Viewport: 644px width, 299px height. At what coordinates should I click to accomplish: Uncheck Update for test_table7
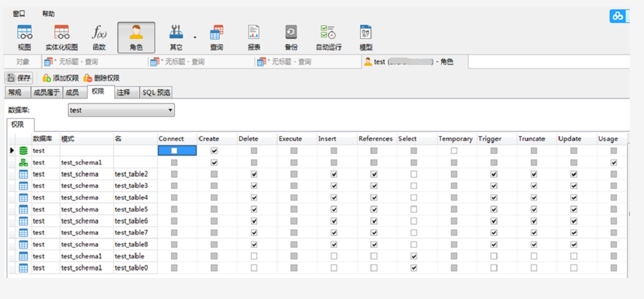click(x=574, y=232)
